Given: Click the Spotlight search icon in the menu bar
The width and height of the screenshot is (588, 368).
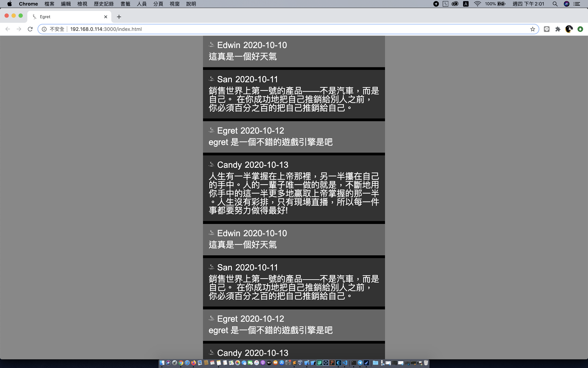Looking at the screenshot, I should pos(555,4).
